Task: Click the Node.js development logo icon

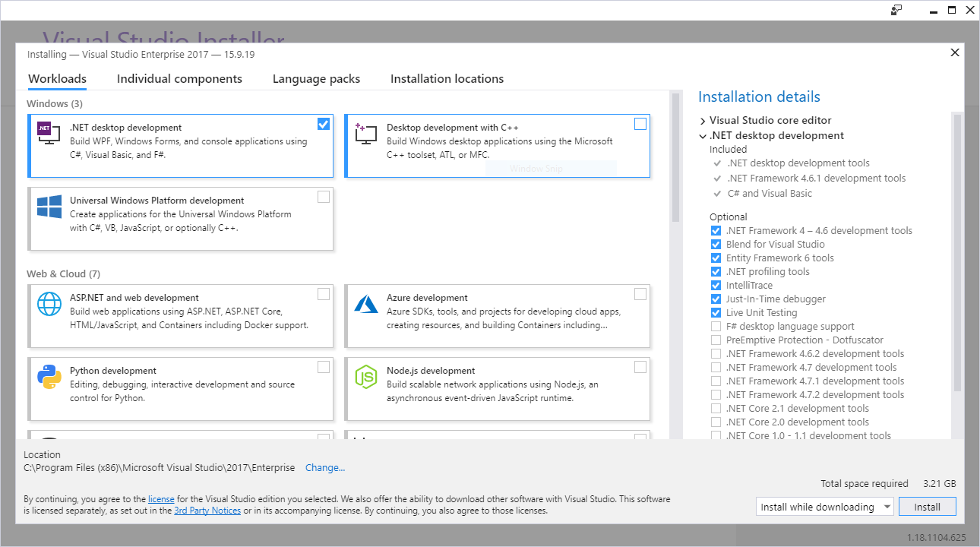Action: pyautogui.click(x=365, y=377)
